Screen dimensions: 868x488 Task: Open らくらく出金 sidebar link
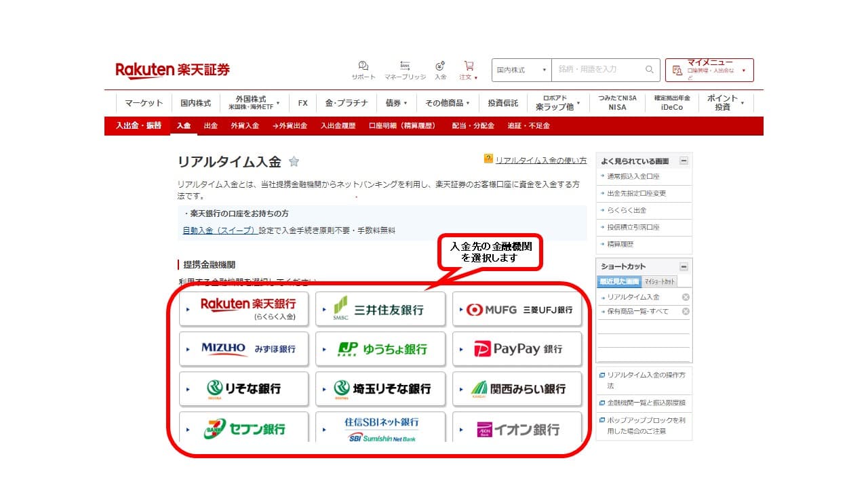627,210
